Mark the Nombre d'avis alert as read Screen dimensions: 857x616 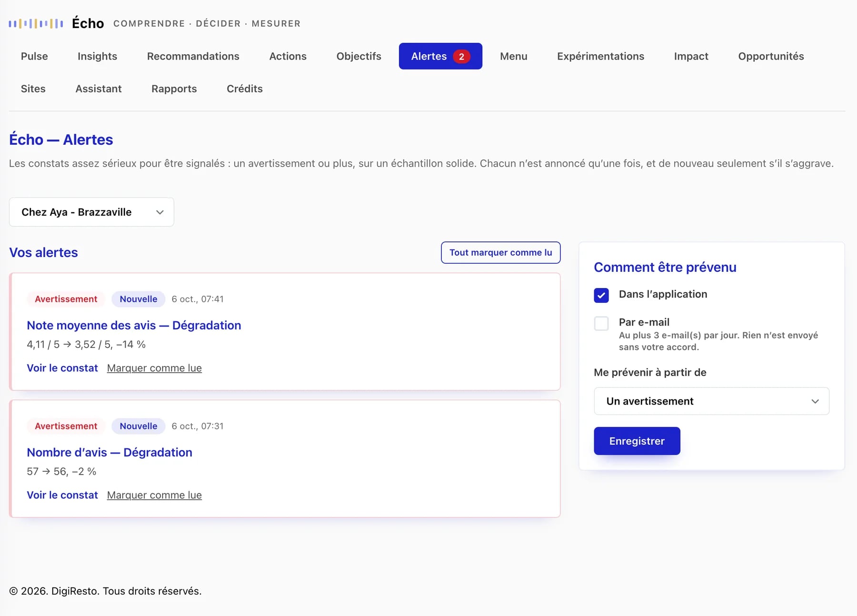tap(154, 495)
